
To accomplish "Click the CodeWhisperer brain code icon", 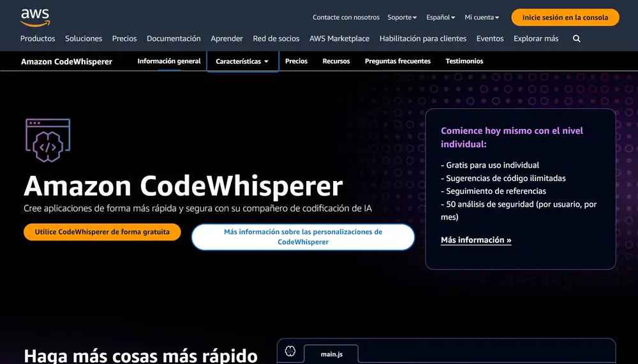I will click(x=48, y=140).
